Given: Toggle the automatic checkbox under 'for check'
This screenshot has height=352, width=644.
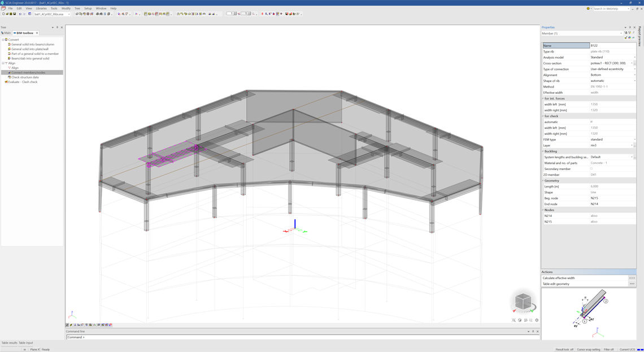Looking at the screenshot, I should [591, 121].
